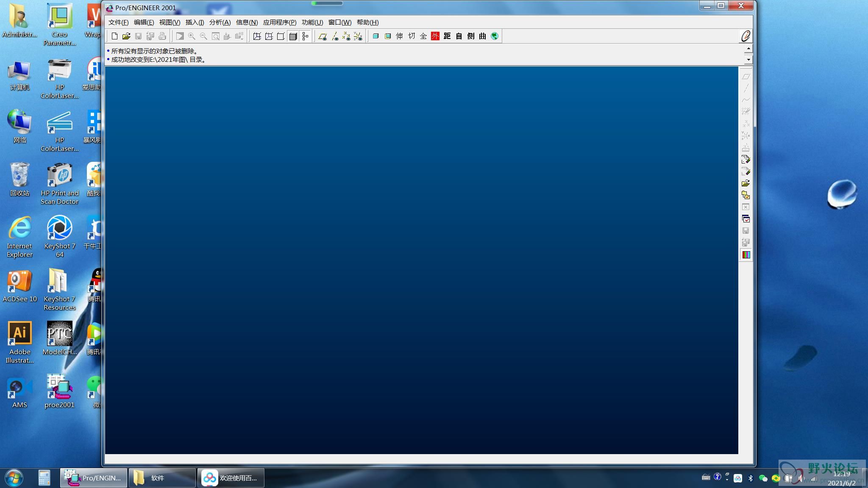Open the 视图(V) menu
868x488 pixels.
tap(170, 22)
